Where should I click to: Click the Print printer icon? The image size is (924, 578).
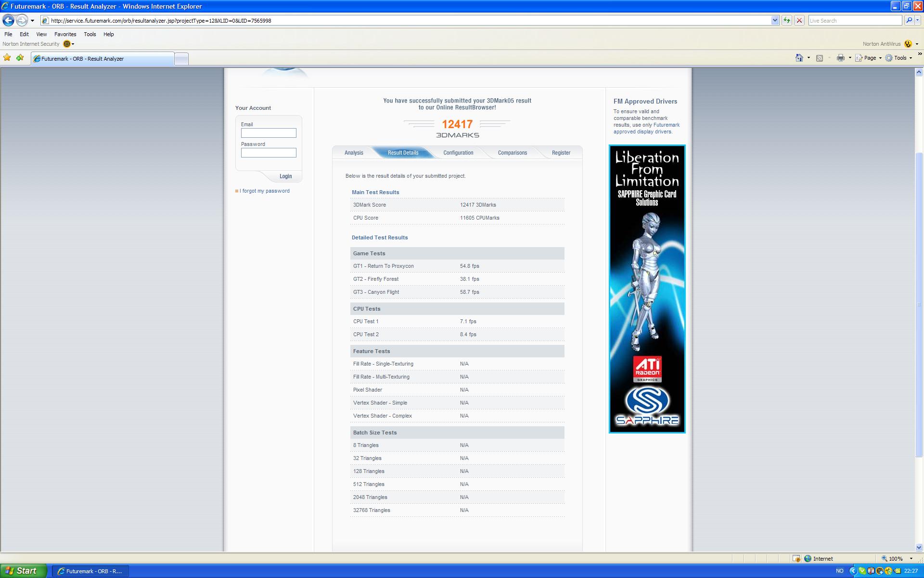841,58
